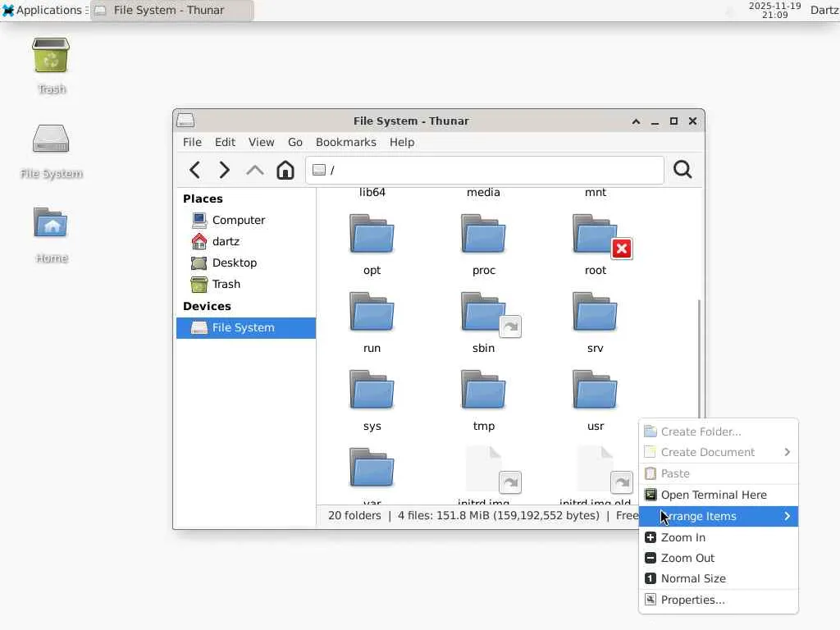
Task: Go to parent folder with up arrow icon
Action: point(255,170)
